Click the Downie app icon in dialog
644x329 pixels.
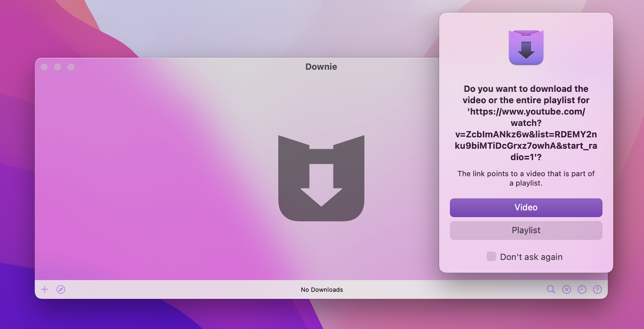point(526,48)
